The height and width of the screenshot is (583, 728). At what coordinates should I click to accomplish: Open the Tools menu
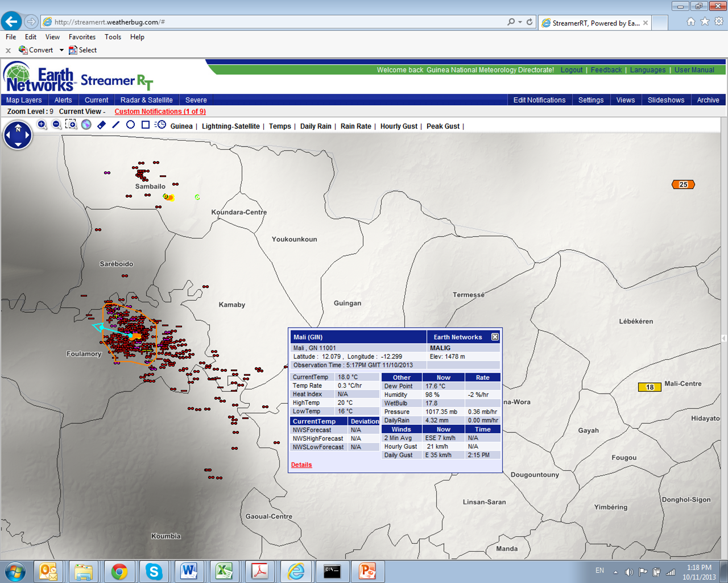point(113,37)
